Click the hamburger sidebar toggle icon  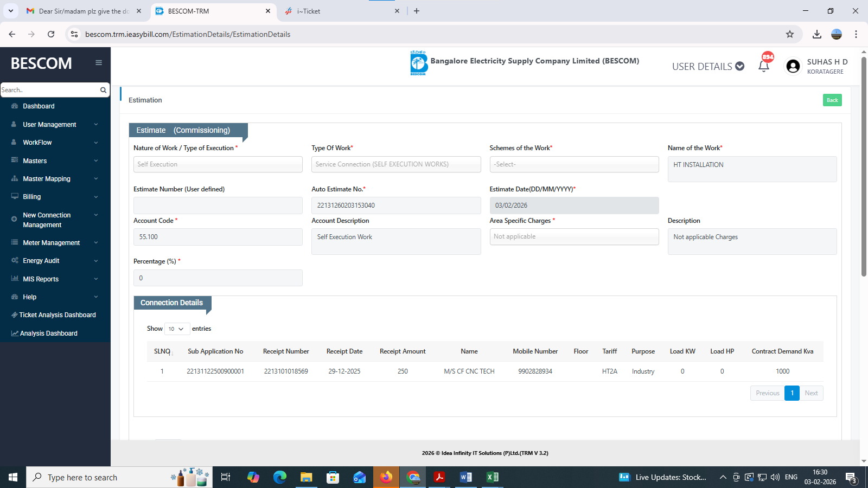pos(99,63)
